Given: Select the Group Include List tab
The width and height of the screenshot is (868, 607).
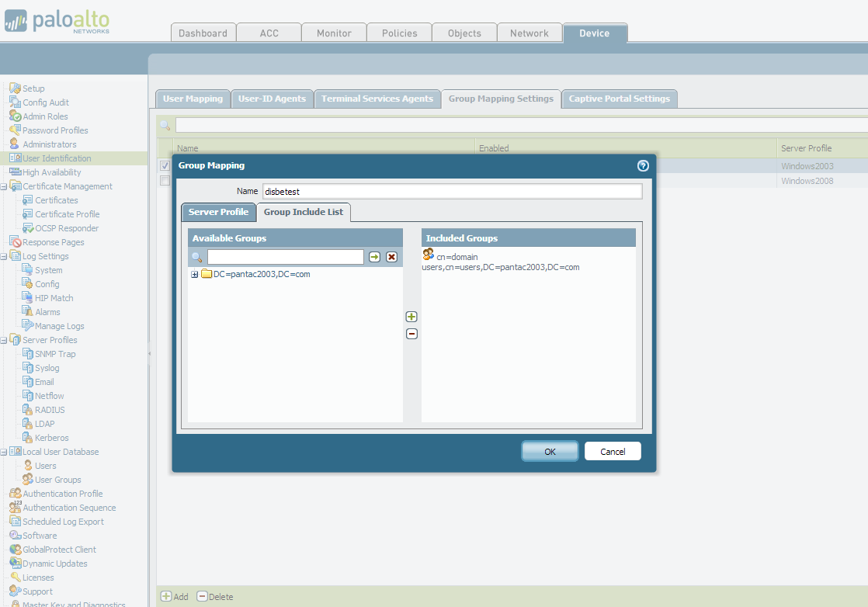Looking at the screenshot, I should pyautogui.click(x=304, y=212).
